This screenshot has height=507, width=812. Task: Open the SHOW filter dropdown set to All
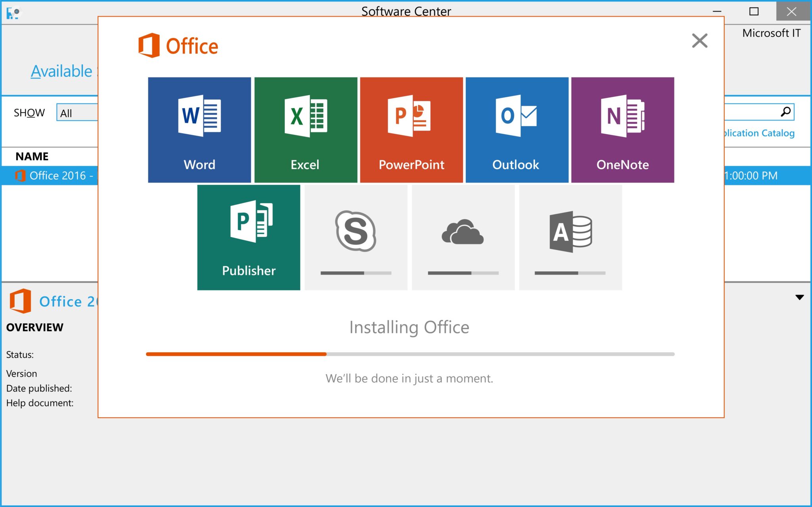pos(77,113)
